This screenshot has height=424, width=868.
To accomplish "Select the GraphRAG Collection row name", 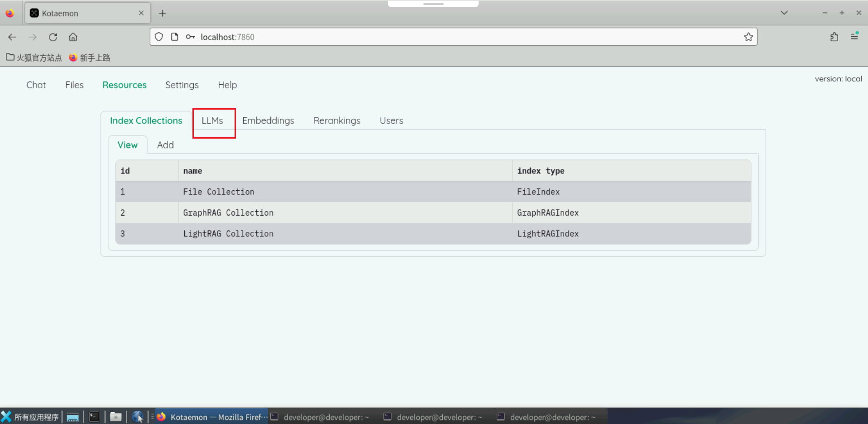I will tap(228, 212).
